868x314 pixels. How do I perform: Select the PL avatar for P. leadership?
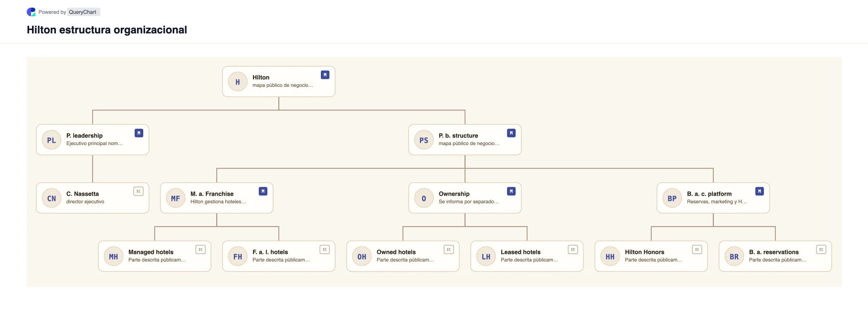tap(52, 140)
